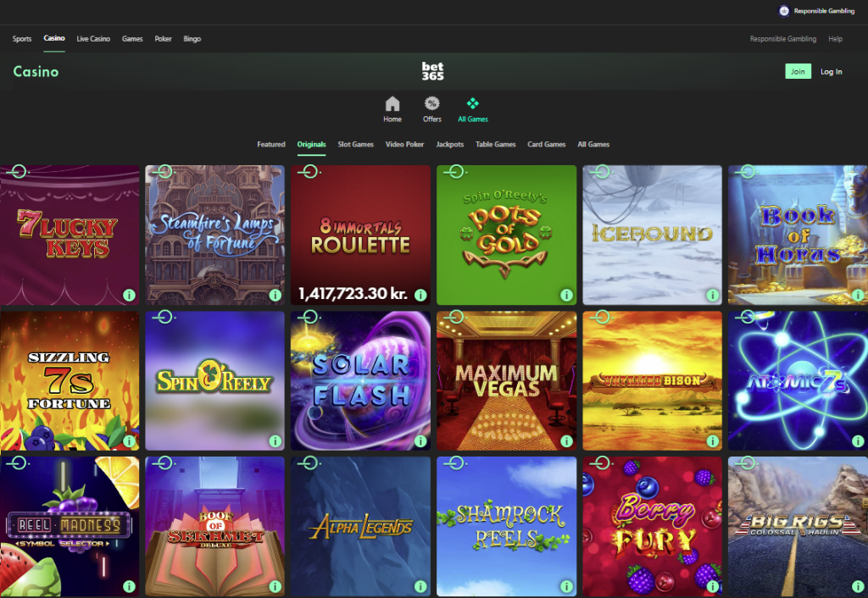Viewport: 868px width, 598px height.
Task: Click the Log In button
Action: point(831,71)
